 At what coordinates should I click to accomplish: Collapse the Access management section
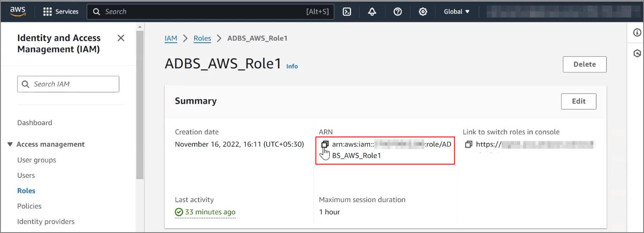[10, 144]
